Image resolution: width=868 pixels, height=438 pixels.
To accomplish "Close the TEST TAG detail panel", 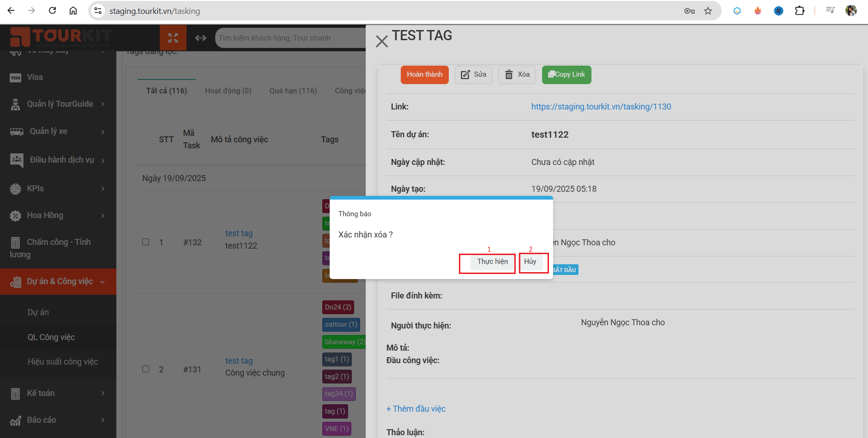I will pyautogui.click(x=382, y=42).
